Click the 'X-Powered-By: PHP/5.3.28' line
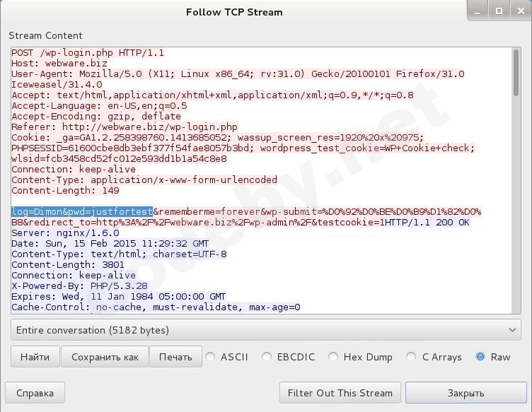The image size is (532, 412). coord(79,286)
